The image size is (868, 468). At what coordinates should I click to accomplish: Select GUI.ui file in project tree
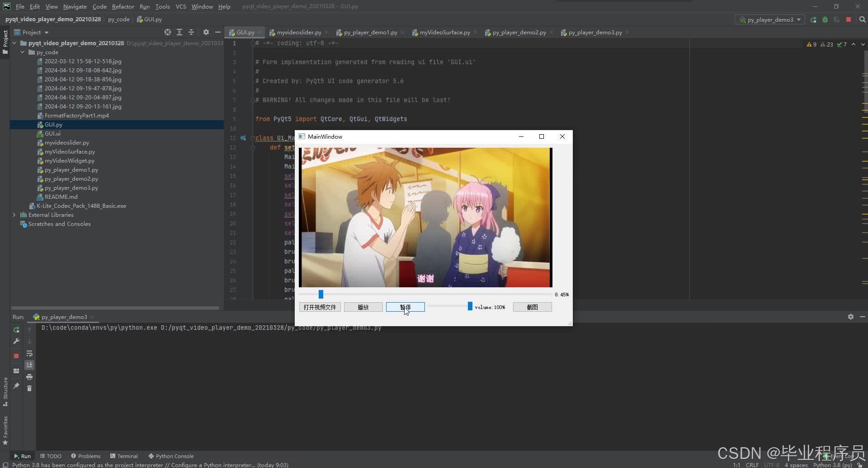point(52,133)
